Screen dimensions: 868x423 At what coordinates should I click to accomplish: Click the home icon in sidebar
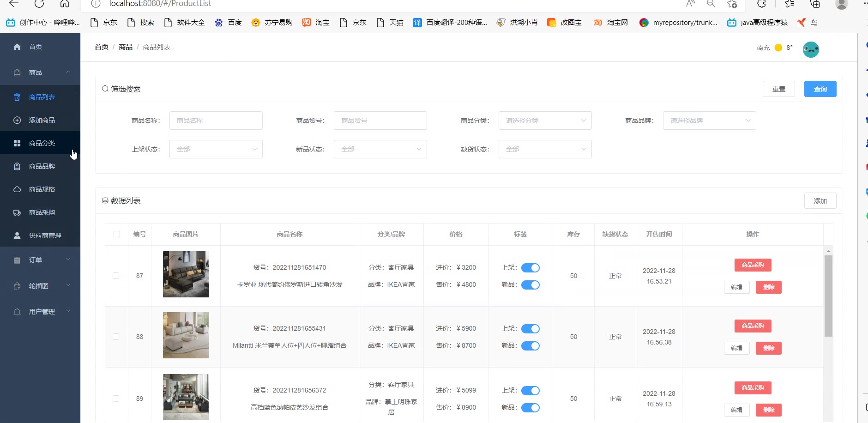17,47
